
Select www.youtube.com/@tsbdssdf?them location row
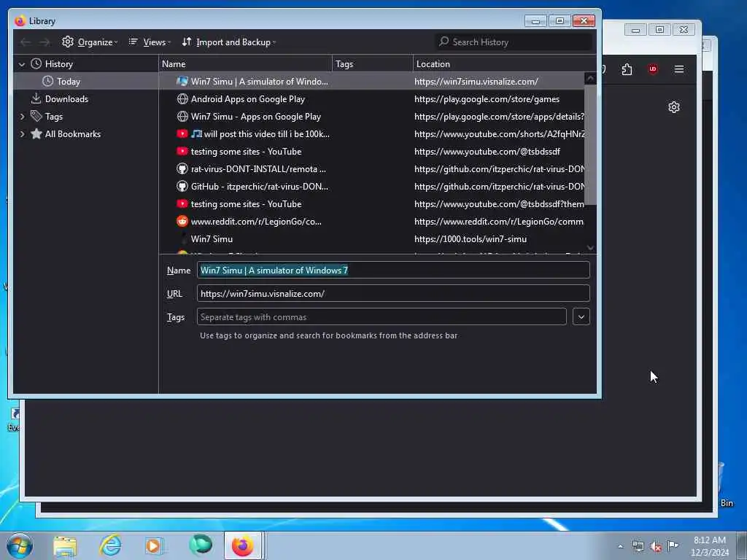coord(371,204)
